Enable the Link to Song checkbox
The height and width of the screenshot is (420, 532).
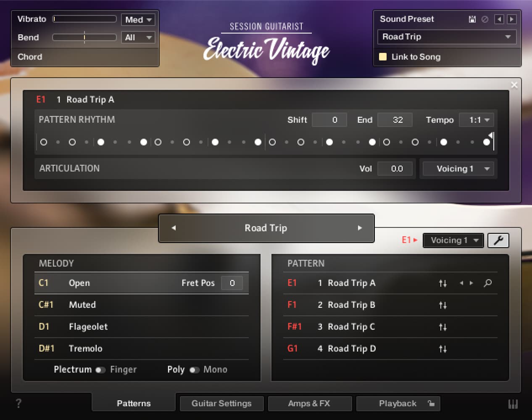click(x=383, y=57)
